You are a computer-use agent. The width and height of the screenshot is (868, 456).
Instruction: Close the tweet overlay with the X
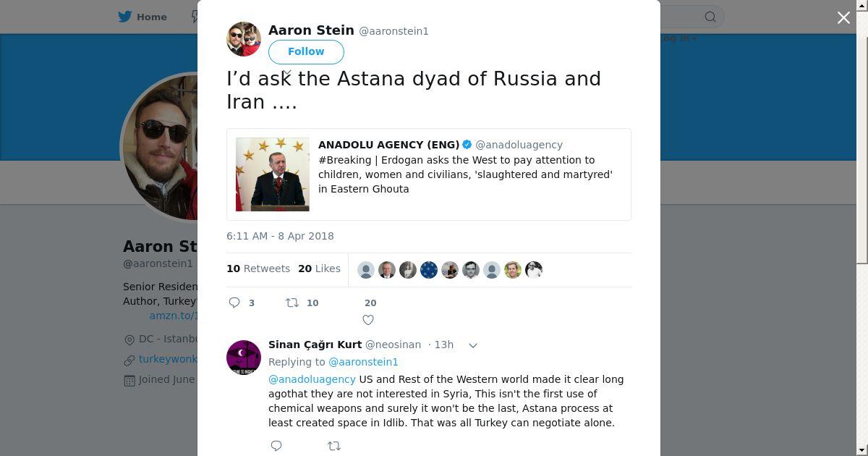(x=843, y=17)
